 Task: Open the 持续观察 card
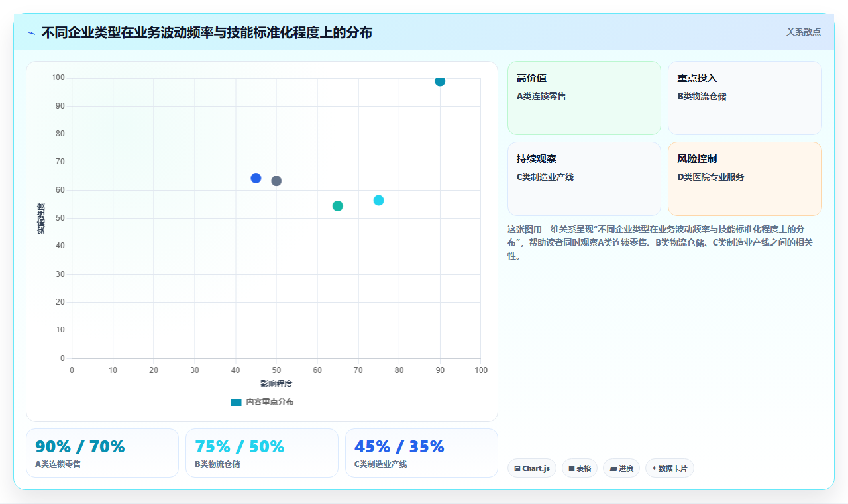click(584, 179)
